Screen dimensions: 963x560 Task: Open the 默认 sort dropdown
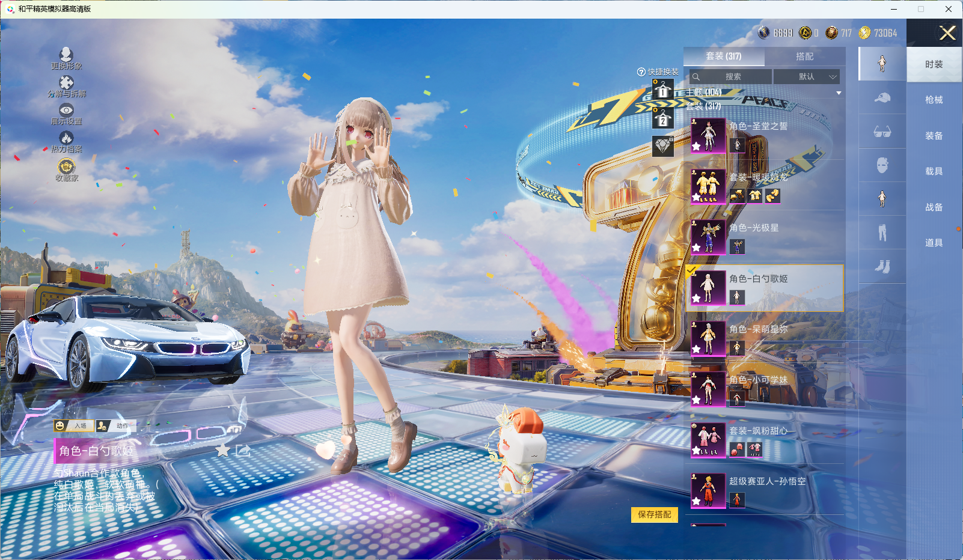click(x=806, y=77)
